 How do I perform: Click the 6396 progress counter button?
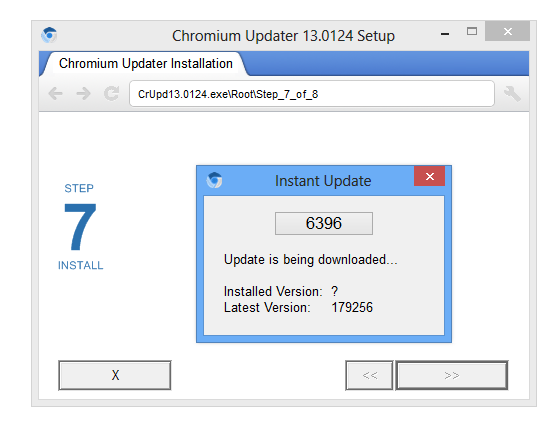[324, 223]
